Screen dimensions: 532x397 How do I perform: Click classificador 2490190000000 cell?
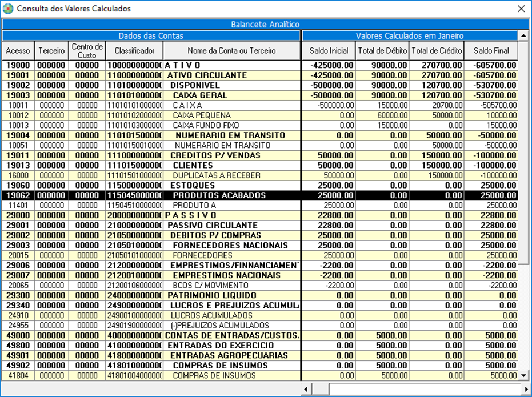134,326
